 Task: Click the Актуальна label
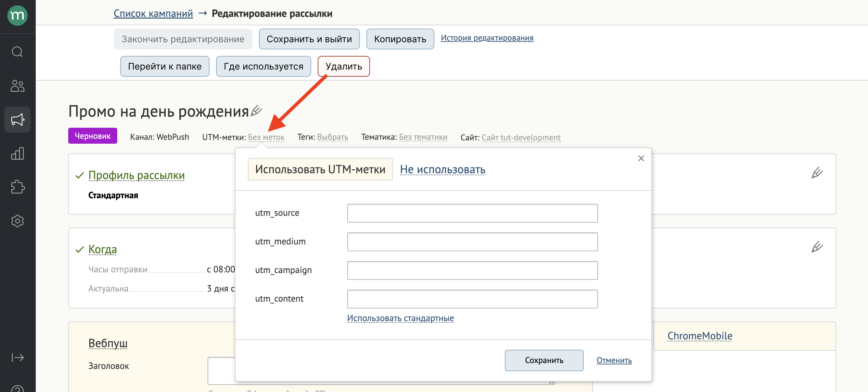pyautogui.click(x=108, y=289)
